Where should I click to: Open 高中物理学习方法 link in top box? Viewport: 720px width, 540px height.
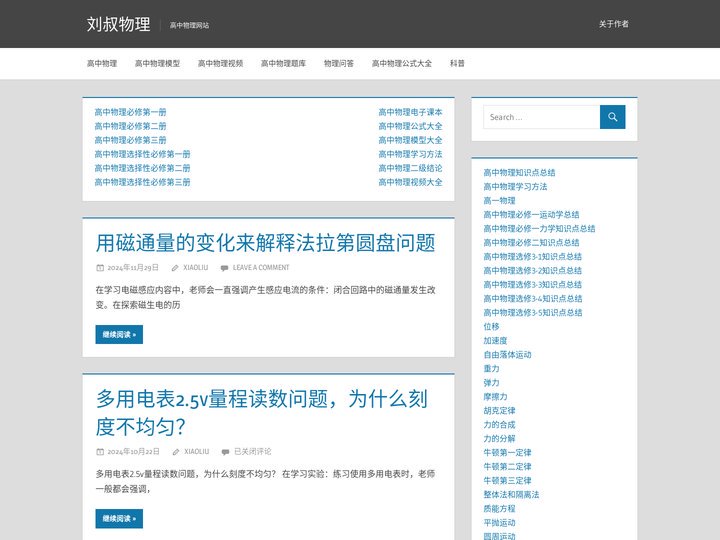(x=411, y=154)
